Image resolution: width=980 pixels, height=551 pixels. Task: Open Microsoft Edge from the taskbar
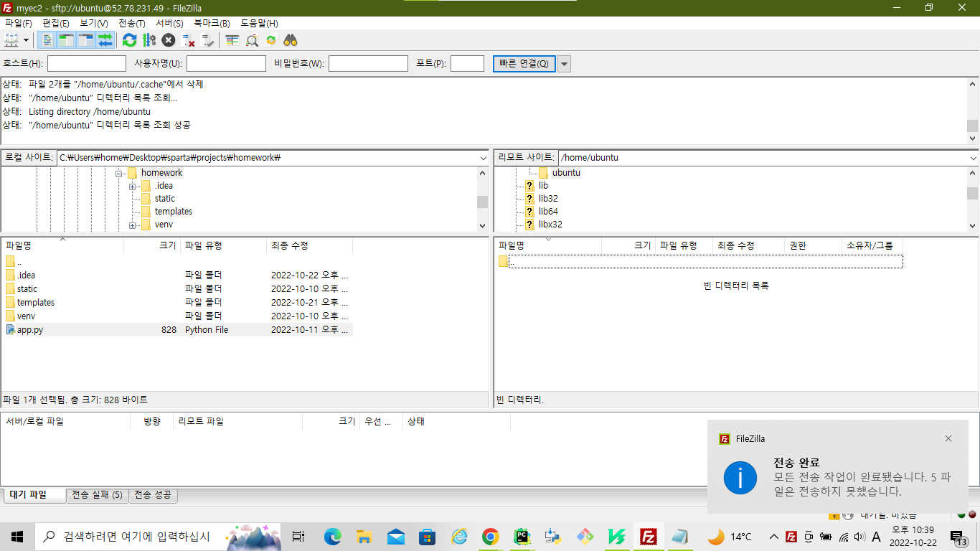click(x=333, y=536)
